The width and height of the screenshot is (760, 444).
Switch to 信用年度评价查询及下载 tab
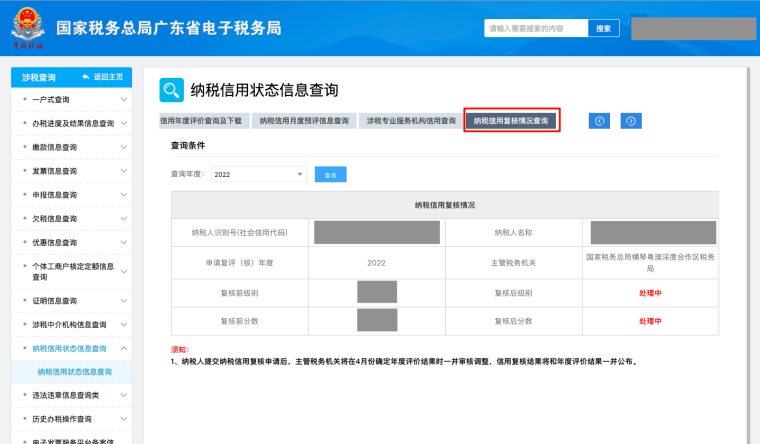point(204,121)
